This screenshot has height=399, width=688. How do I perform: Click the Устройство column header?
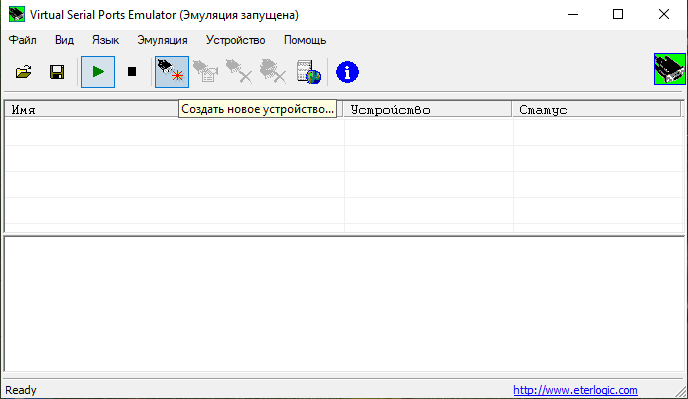click(427, 109)
